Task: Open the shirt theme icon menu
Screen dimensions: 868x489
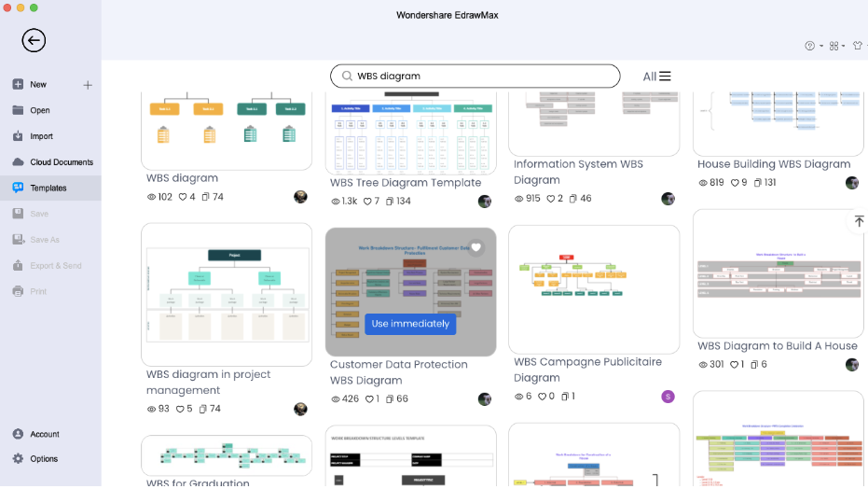Action: pos(858,46)
